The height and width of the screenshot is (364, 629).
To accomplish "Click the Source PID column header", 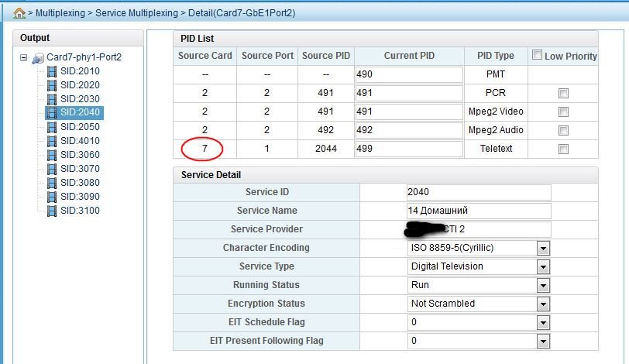I will (x=325, y=56).
